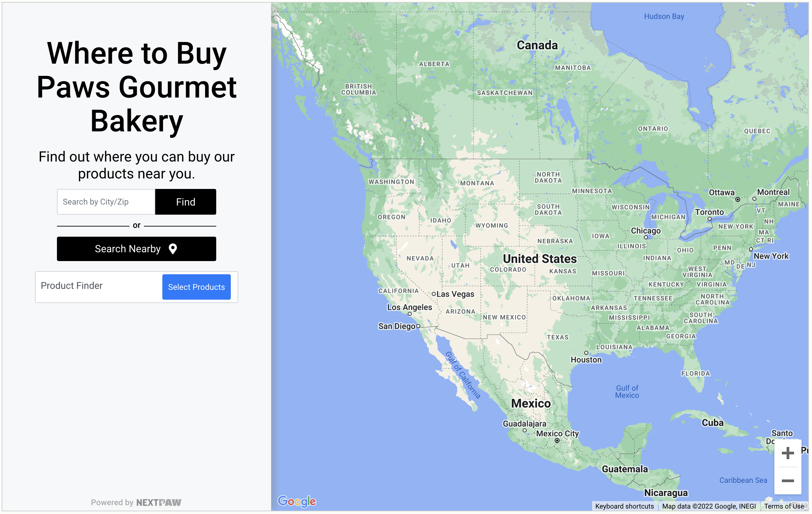Viewport: 812px width, 514px height.
Task: Click the NextPaw logo in footer
Action: pos(159,502)
